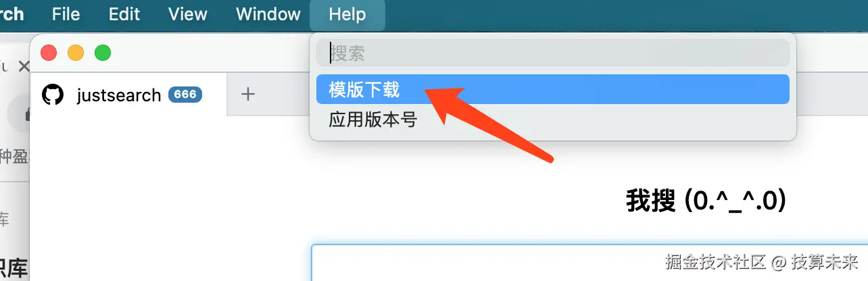Open the Window menu

(268, 14)
